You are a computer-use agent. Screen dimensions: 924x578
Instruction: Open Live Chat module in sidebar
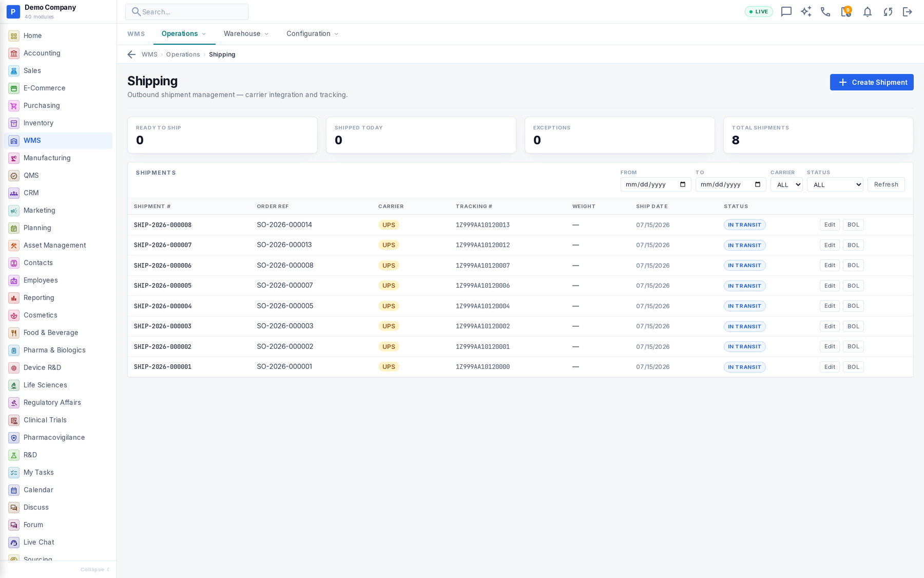pos(58,543)
